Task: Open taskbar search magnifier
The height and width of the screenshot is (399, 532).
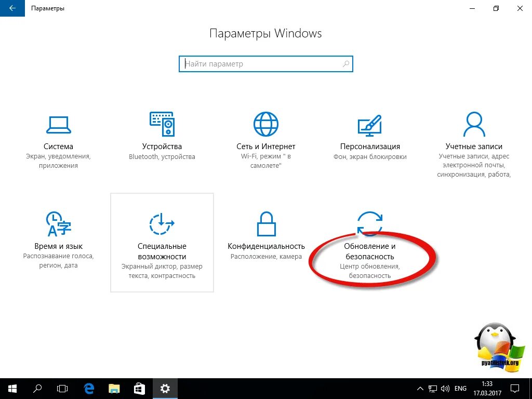Action: [x=37, y=389]
